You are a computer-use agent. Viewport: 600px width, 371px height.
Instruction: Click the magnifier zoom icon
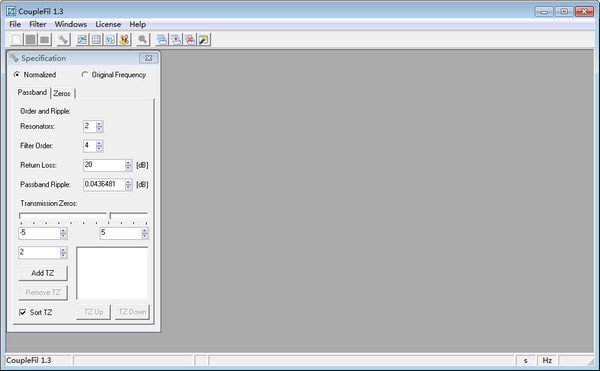[x=143, y=39]
